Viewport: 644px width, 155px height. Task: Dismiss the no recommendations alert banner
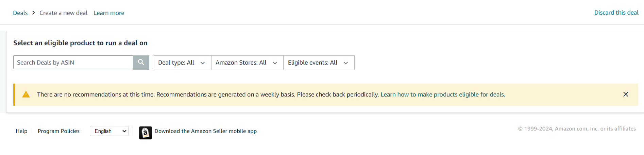(x=626, y=94)
